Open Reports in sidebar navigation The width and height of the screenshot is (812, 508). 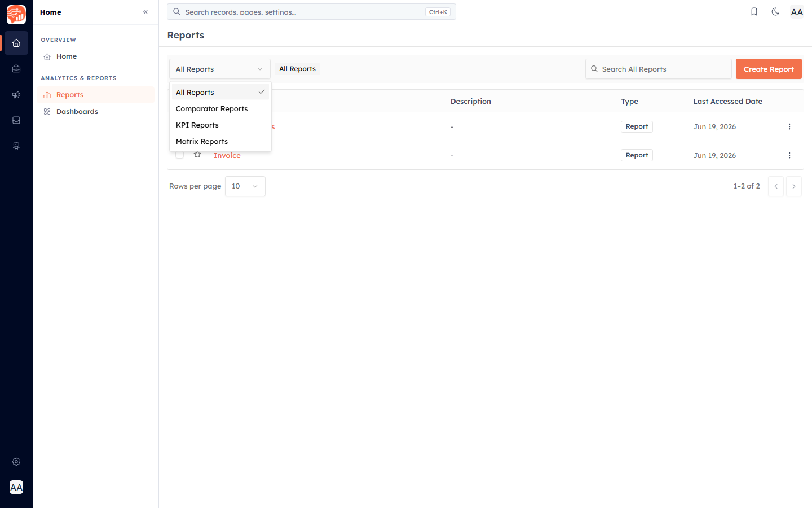tap(96, 95)
